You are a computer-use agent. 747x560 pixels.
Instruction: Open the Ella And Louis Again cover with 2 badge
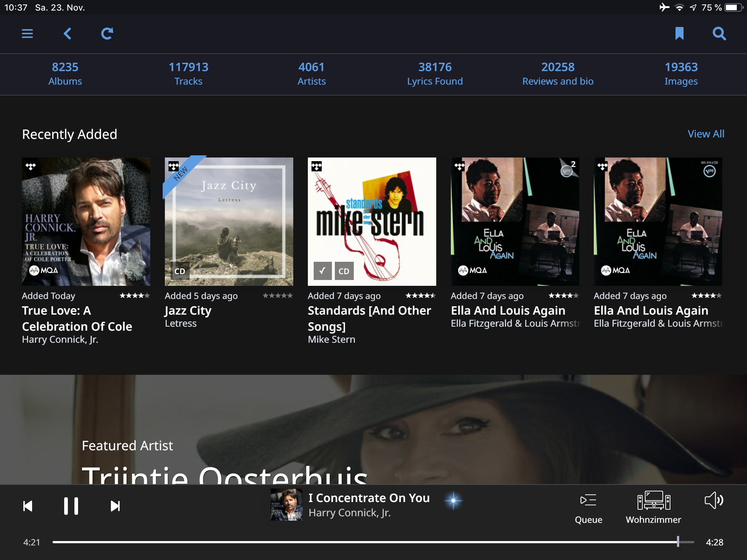(x=515, y=222)
